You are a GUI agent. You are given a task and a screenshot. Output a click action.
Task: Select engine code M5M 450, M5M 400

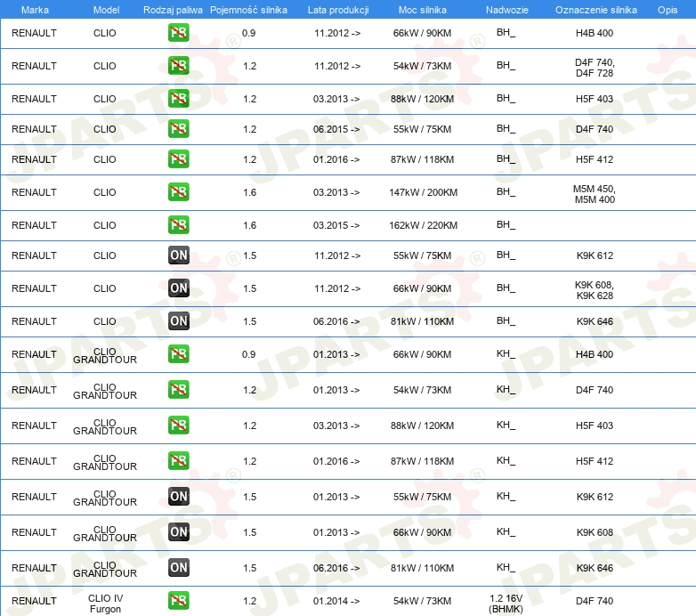pos(595,194)
